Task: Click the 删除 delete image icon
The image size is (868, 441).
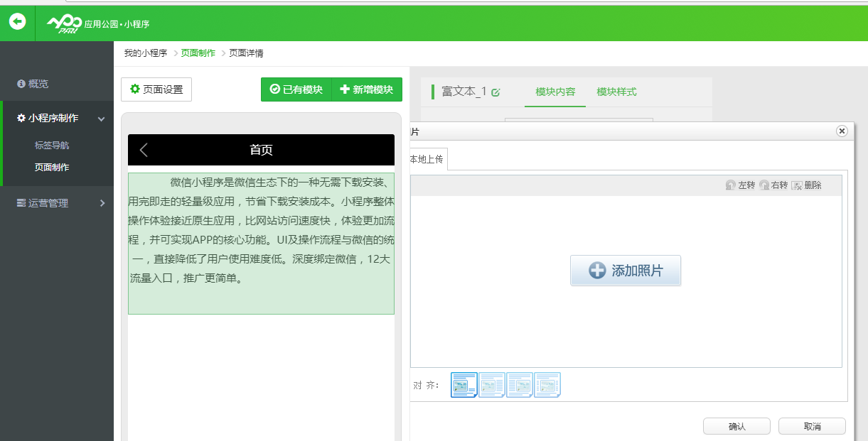Action: pos(807,185)
